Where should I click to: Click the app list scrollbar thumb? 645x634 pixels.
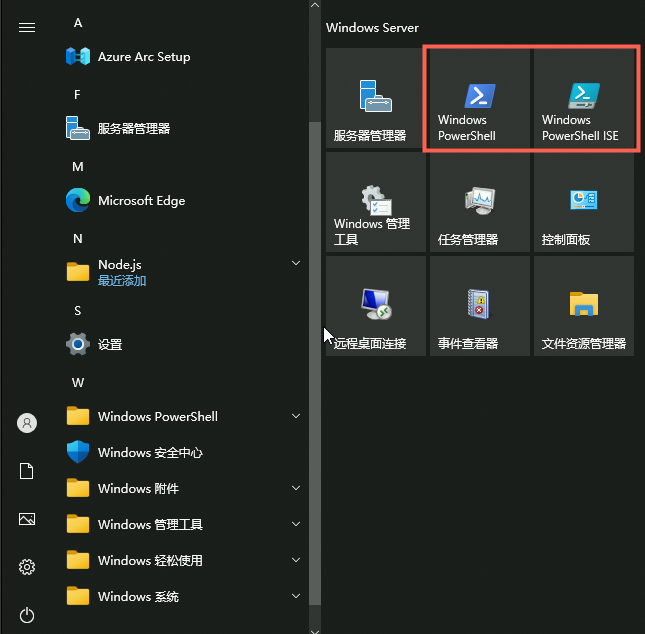[x=315, y=363]
